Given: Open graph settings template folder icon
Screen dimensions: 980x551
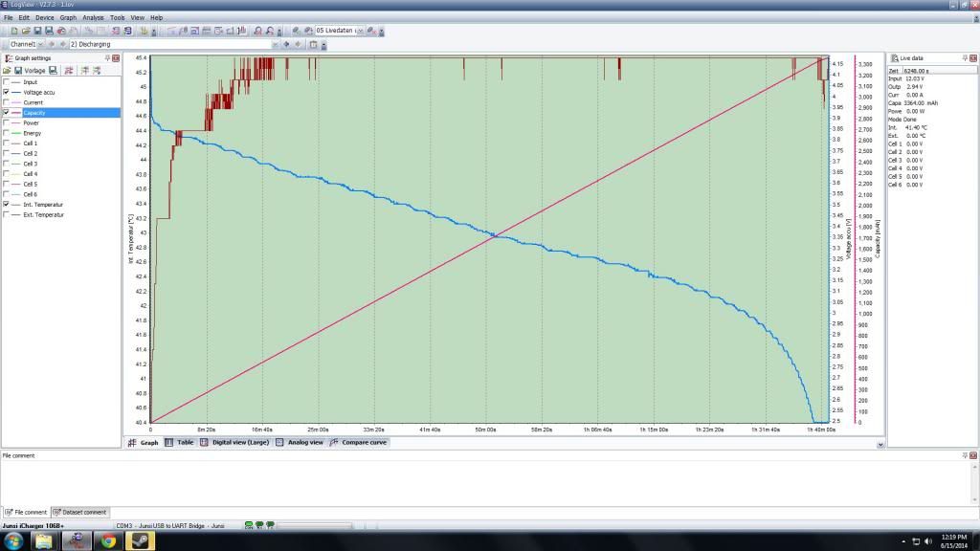Looking at the screenshot, I should click(7, 71).
